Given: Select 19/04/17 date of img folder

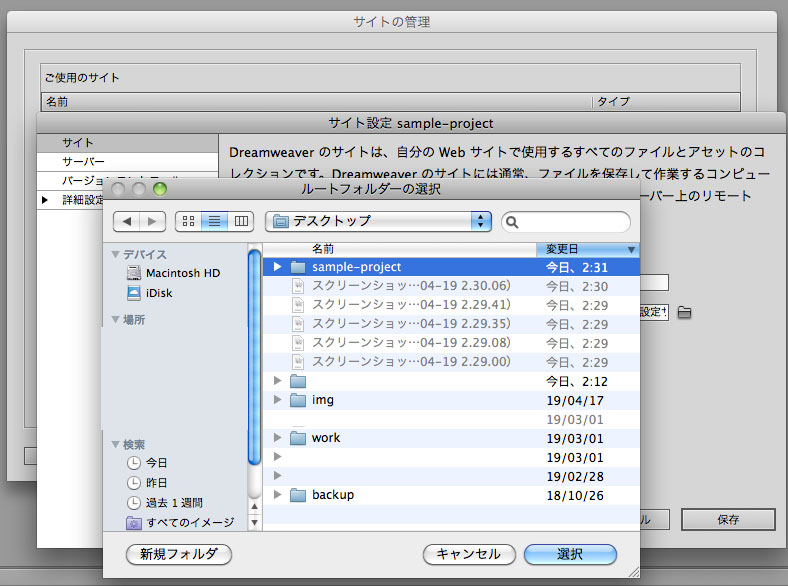Looking at the screenshot, I should (x=575, y=401).
